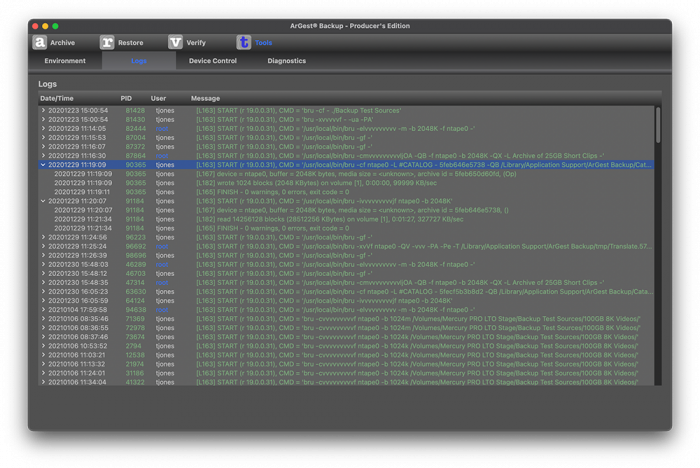The height and width of the screenshot is (468, 700).
Task: Sort logs by Message column header
Action: [x=205, y=98]
